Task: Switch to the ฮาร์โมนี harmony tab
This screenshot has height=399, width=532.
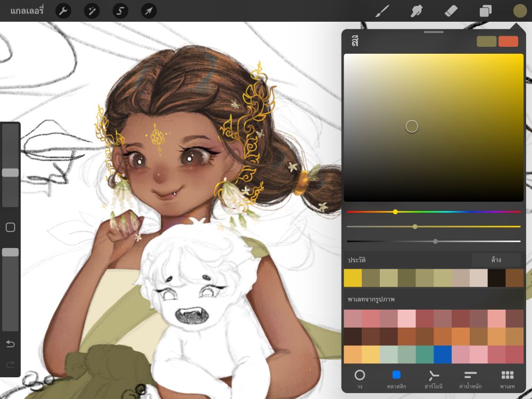Action: tap(433, 379)
